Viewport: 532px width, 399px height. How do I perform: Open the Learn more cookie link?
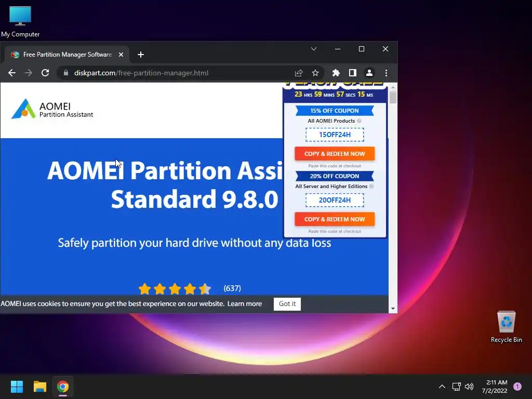[x=245, y=303]
